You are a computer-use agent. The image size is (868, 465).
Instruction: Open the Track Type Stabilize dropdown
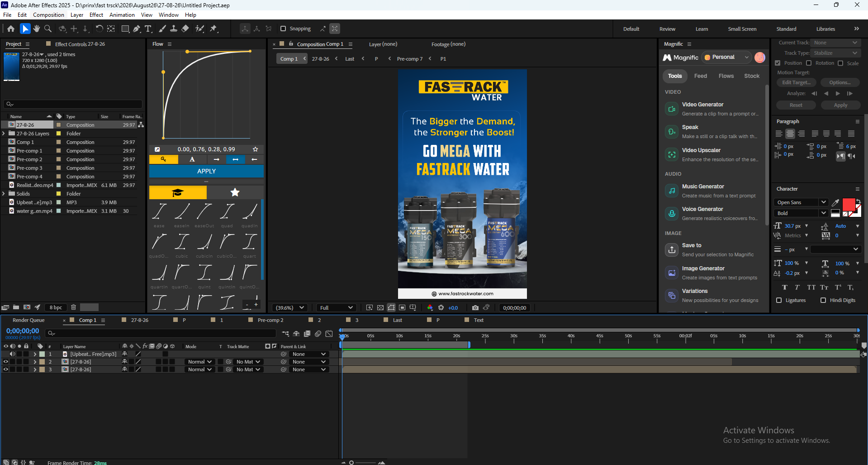tap(835, 53)
